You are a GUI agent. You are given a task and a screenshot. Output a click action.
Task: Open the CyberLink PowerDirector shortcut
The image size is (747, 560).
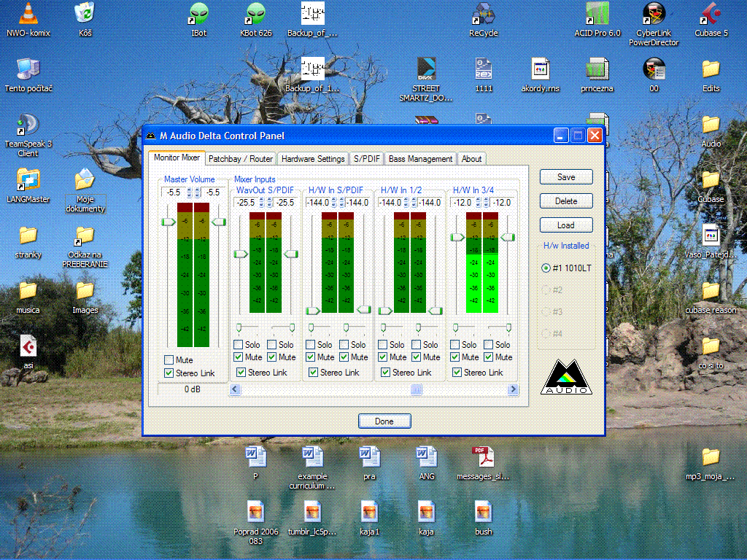654,24
